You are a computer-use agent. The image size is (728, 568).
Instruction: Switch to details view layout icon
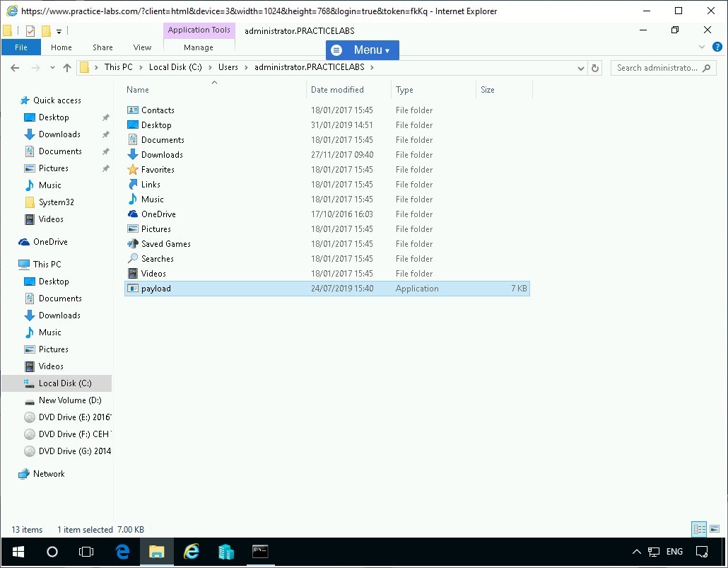pyautogui.click(x=699, y=529)
